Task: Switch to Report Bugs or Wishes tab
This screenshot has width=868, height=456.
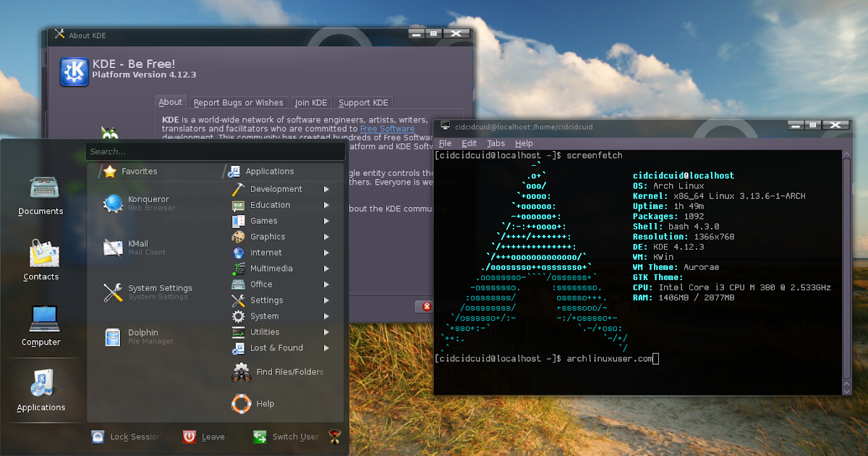Action: coord(238,102)
